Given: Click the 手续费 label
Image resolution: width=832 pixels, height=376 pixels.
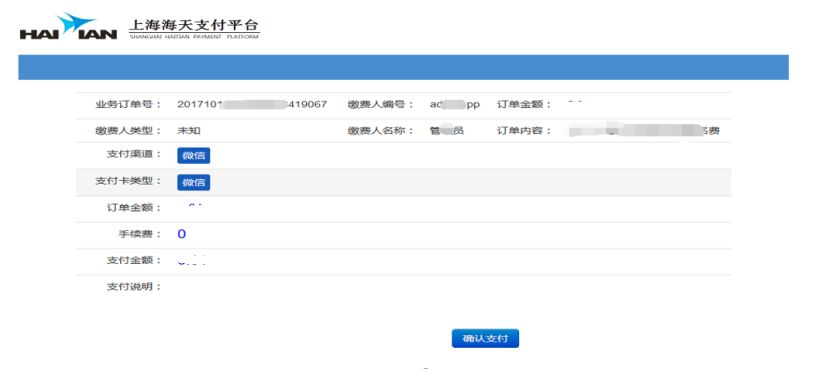Looking at the screenshot, I should click(x=140, y=234).
